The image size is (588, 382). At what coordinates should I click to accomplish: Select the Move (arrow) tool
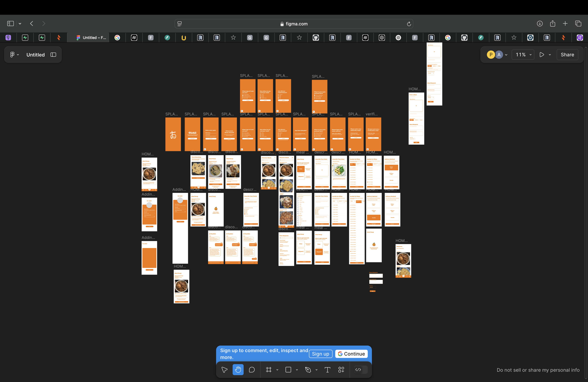coord(224,370)
